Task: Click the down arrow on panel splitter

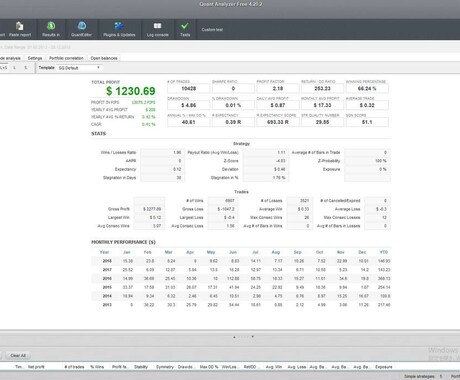Action: click(x=253, y=337)
